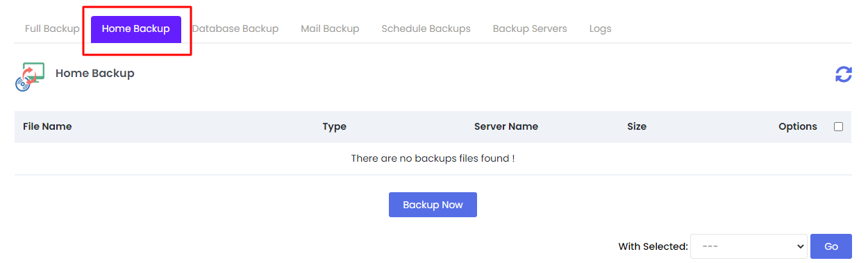Image resolution: width=868 pixels, height=263 pixels.
Task: Open the With Selected dropdown
Action: (749, 246)
